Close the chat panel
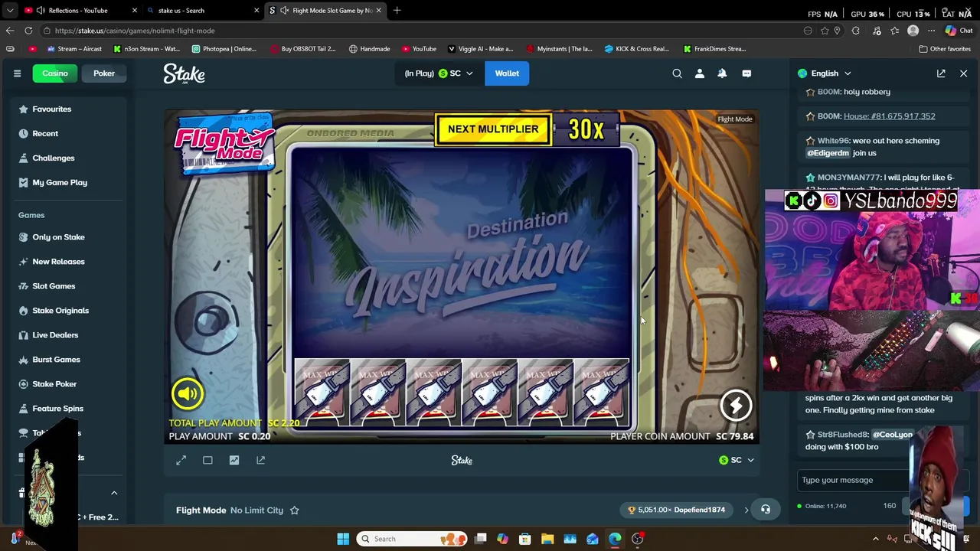 click(963, 73)
